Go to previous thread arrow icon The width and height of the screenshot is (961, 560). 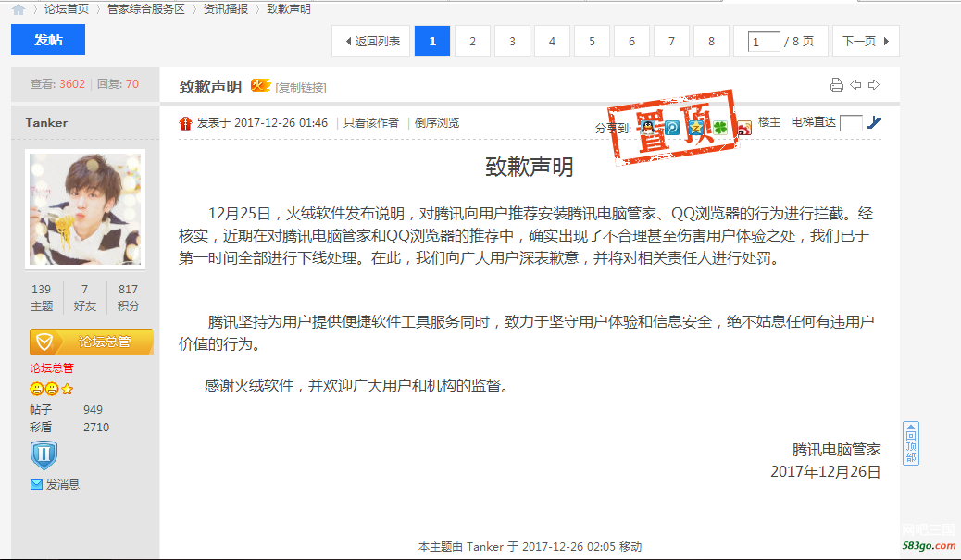[x=855, y=84]
